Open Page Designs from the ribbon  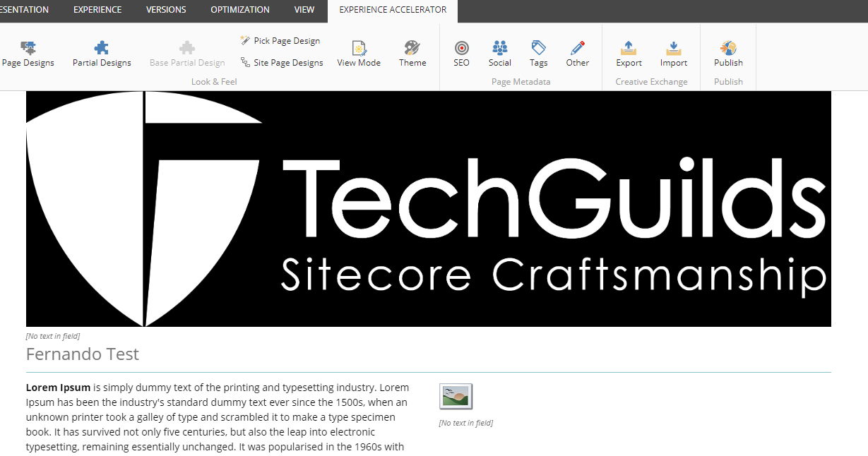click(x=28, y=54)
